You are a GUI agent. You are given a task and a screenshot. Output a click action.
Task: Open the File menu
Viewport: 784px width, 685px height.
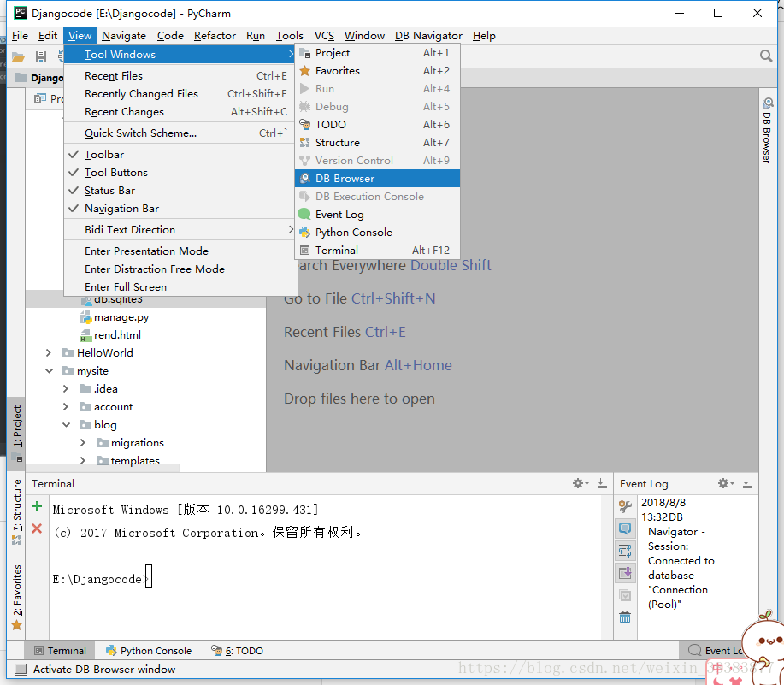click(x=20, y=36)
